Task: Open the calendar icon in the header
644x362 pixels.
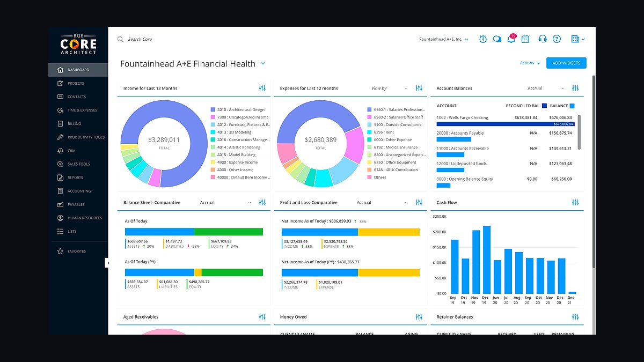Action: coord(525,39)
